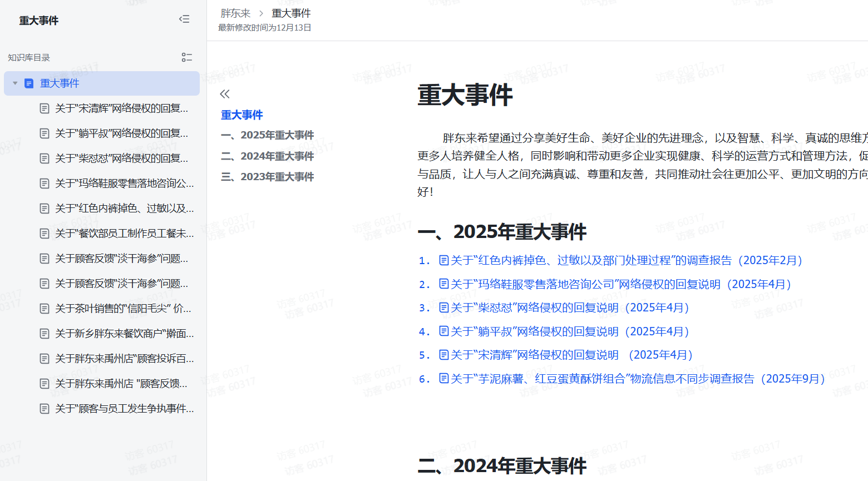Jump to 二、2024年重大事件 in outline
This screenshot has width=868, height=481.
coord(268,156)
